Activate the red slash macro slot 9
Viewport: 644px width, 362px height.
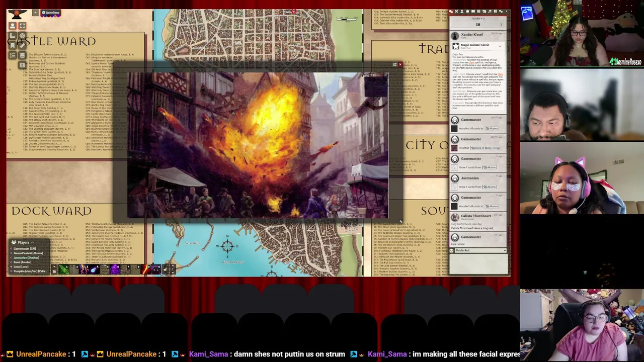coord(146,269)
